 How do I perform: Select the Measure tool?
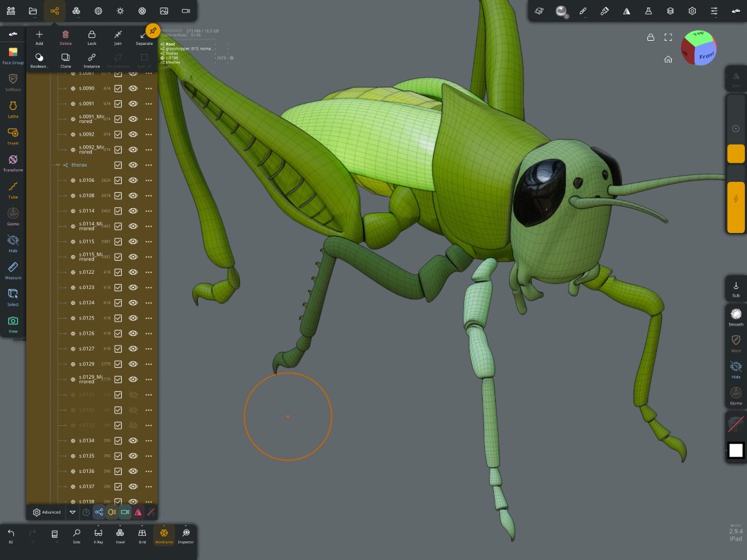click(13, 270)
